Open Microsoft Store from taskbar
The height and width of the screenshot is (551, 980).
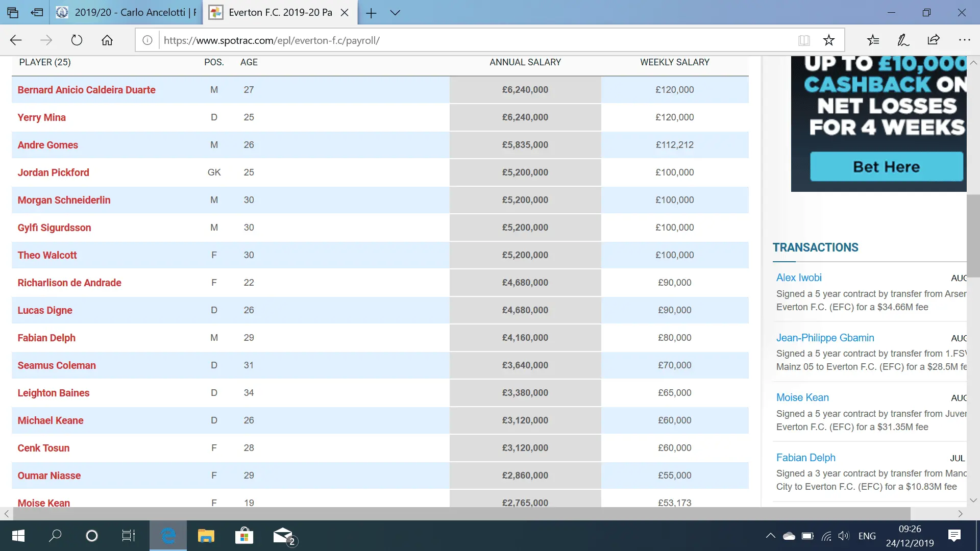click(244, 536)
